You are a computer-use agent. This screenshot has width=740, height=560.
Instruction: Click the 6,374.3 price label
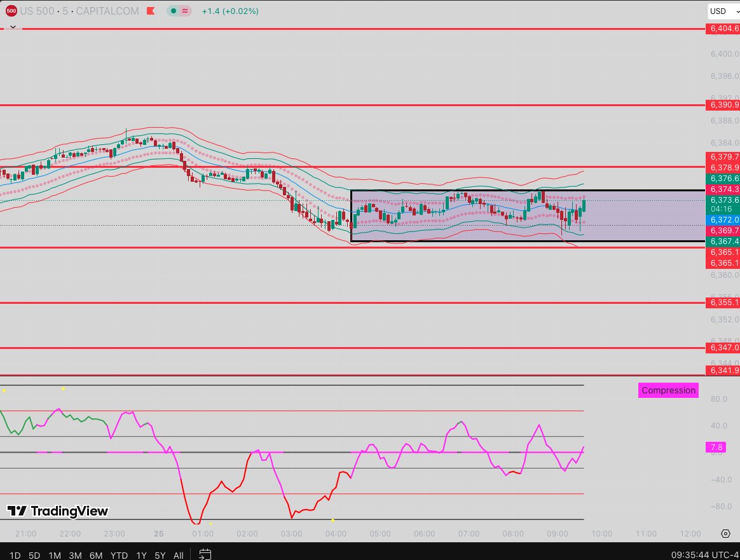tap(723, 189)
